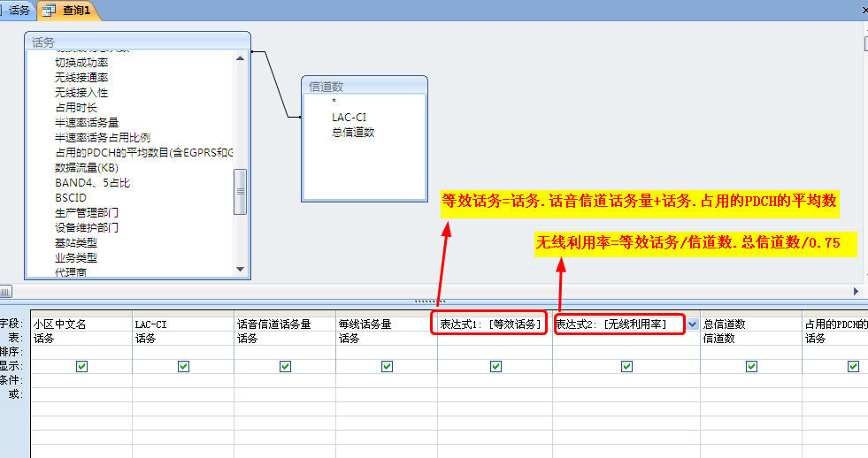Open the 表达式2 field dropdown arrow
This screenshot has height=458, width=868.
[693, 324]
